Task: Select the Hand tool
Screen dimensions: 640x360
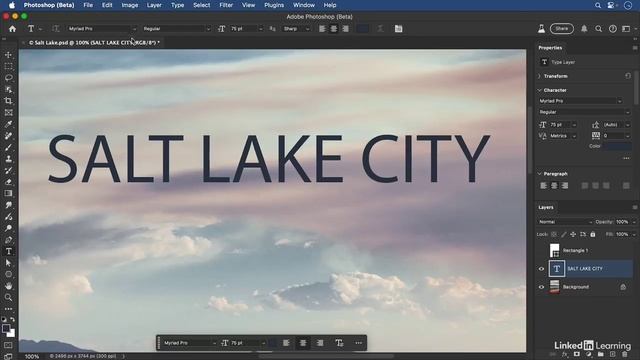Action: click(8, 286)
